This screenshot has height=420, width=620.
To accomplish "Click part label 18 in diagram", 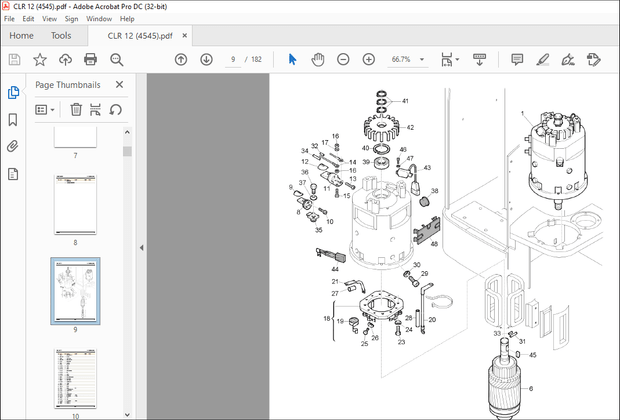I will tap(327, 318).
